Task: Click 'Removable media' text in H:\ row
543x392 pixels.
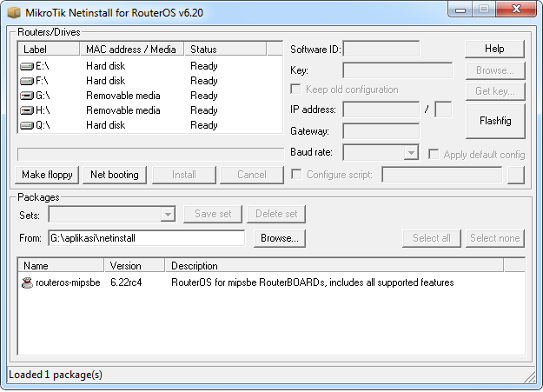Action: [123, 110]
